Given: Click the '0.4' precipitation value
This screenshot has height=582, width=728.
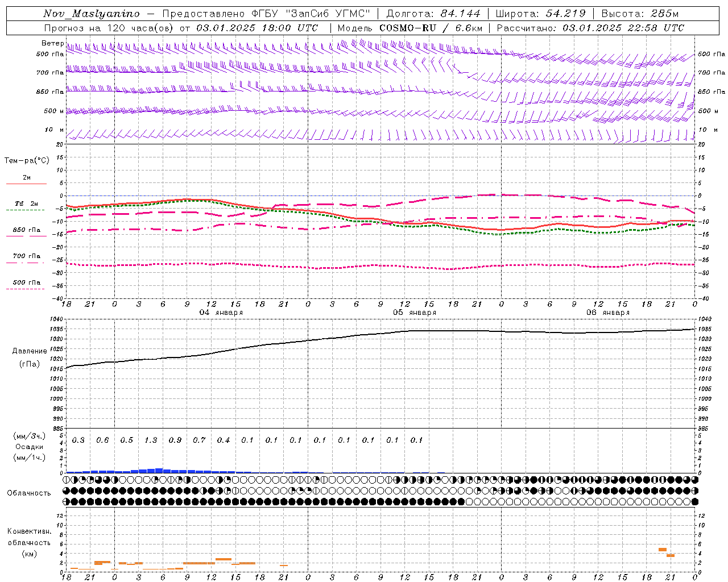Looking at the screenshot, I should tap(224, 440).
